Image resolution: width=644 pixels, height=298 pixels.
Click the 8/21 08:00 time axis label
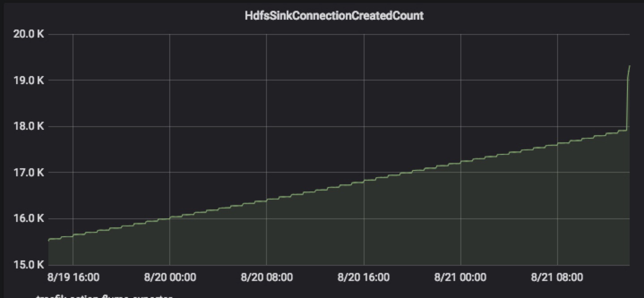pos(557,277)
